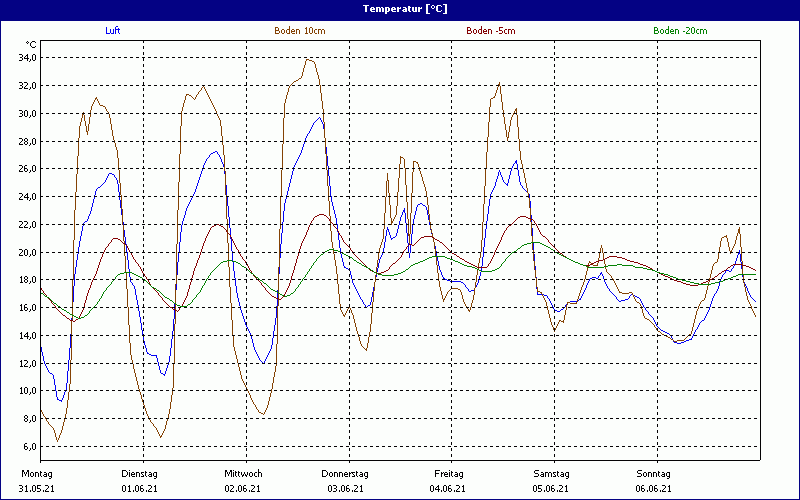Click the 'Freitag' day label
The image size is (800, 500).
(x=449, y=474)
